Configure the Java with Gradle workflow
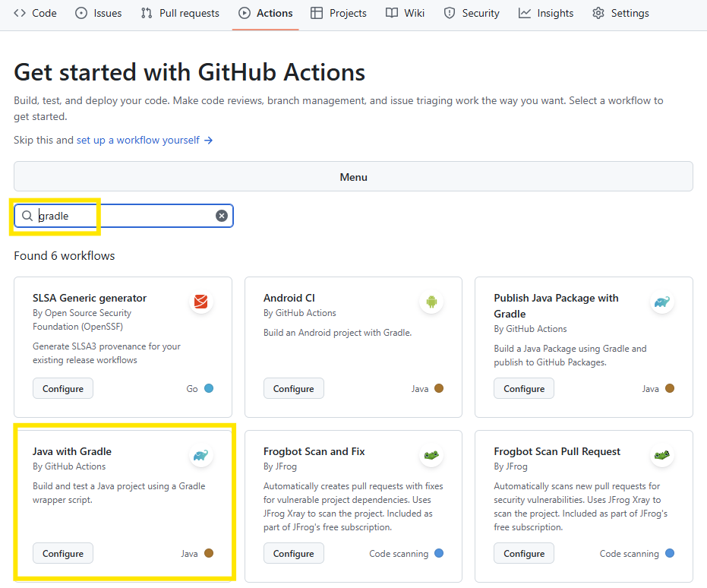This screenshot has width=707, height=588. pos(63,553)
